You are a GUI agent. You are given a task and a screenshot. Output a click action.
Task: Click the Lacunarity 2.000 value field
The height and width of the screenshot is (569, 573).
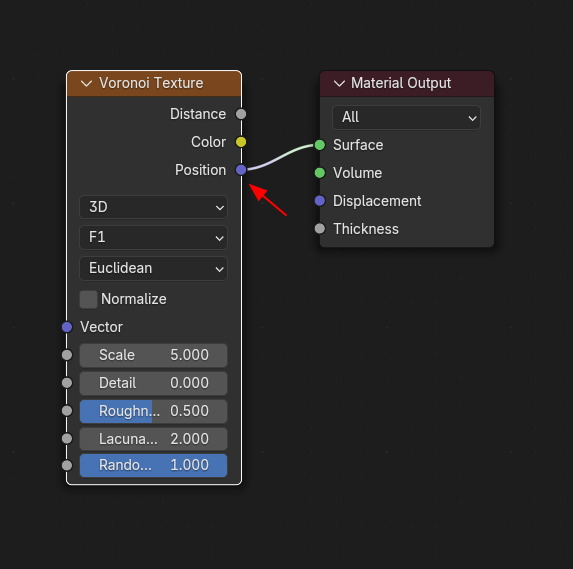[x=153, y=439]
